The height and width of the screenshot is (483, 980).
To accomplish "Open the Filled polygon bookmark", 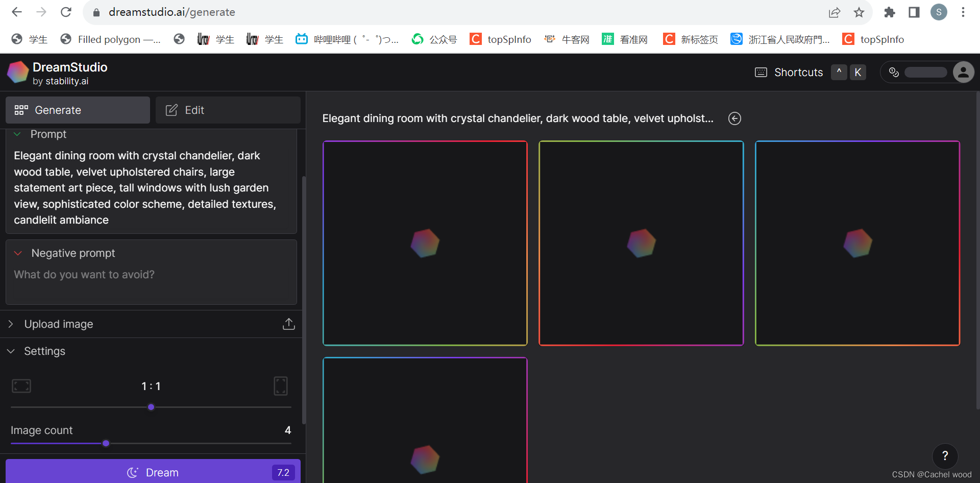I will [x=110, y=39].
